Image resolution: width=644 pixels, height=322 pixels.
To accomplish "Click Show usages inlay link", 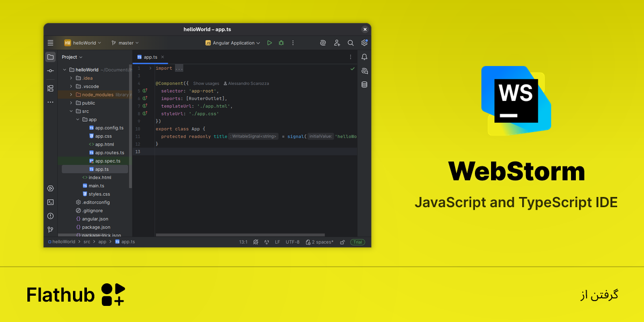I will coord(206,84).
